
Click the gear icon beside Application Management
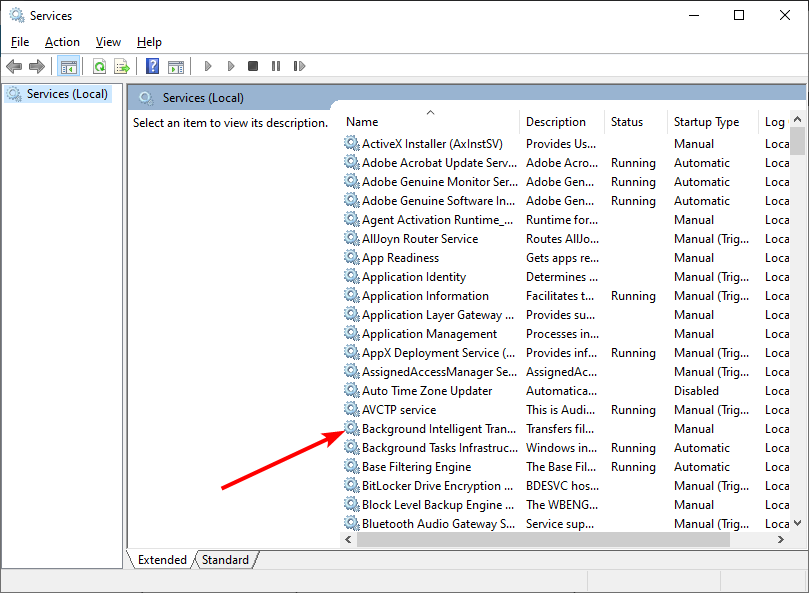[x=352, y=333]
